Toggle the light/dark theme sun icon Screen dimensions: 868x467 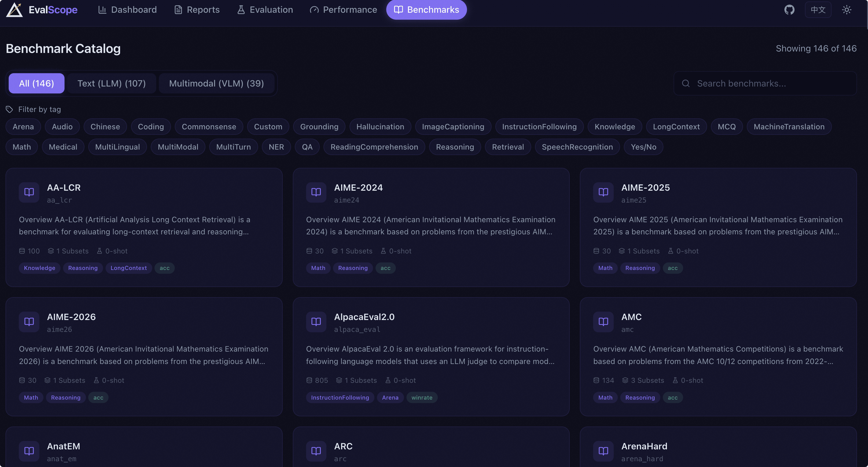[846, 10]
